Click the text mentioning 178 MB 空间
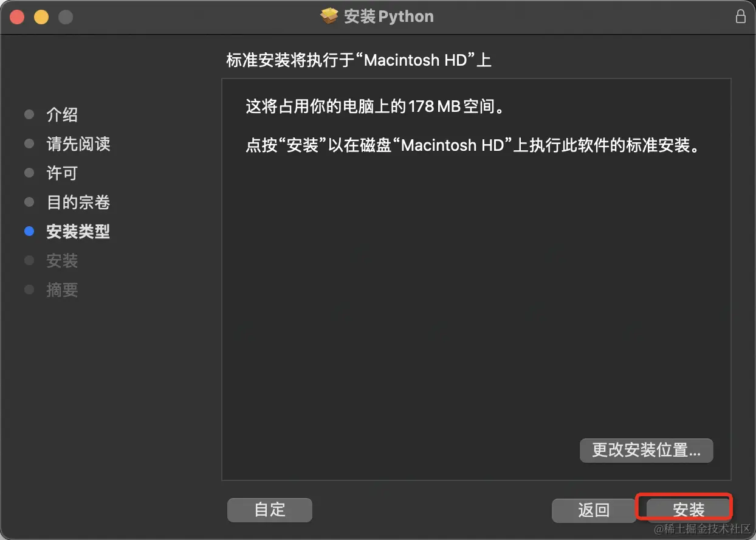 coord(374,108)
